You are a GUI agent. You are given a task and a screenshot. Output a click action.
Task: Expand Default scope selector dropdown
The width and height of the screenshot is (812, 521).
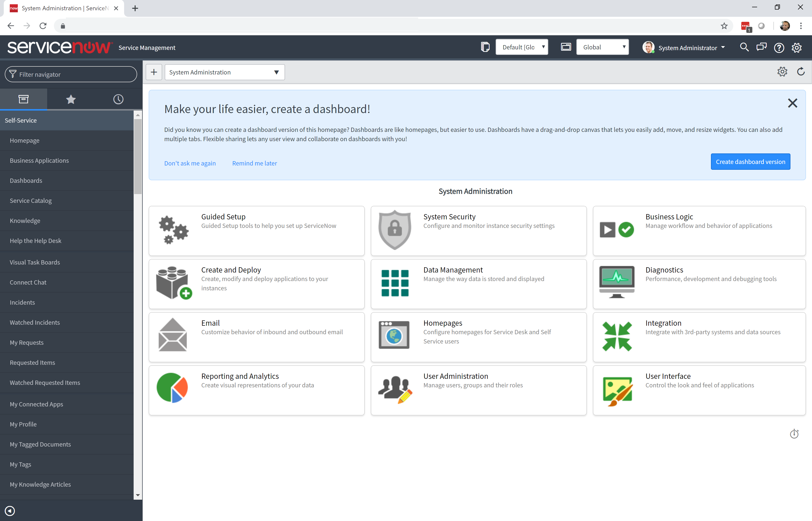click(520, 47)
